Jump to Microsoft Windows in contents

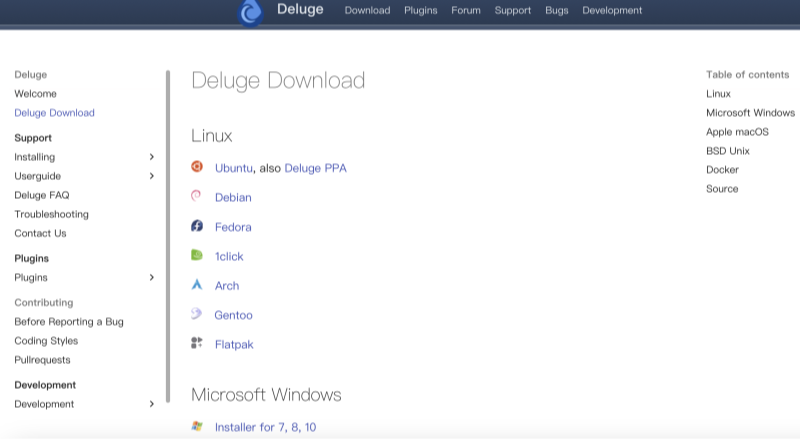point(751,113)
